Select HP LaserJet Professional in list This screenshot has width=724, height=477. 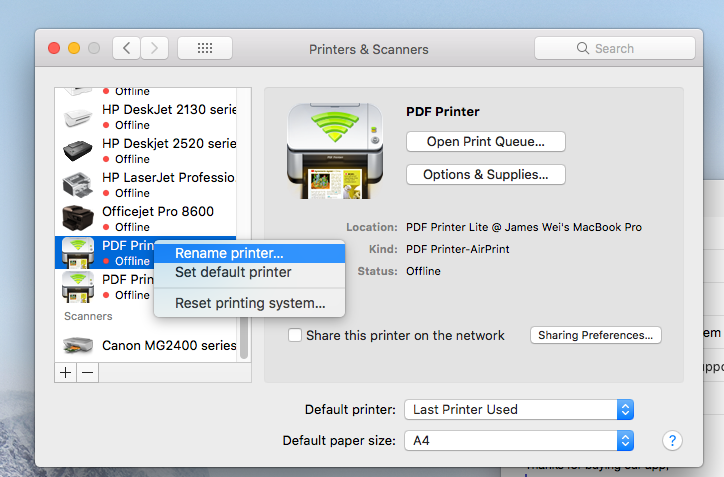tap(146, 185)
